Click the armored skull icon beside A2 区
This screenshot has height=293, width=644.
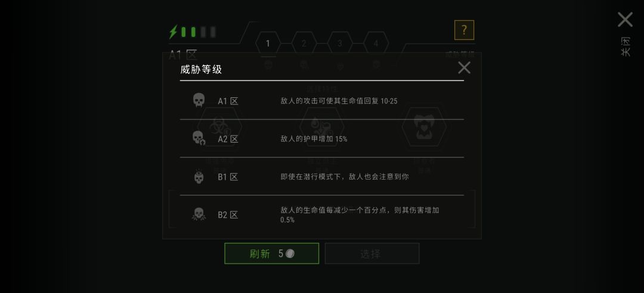pos(199,138)
